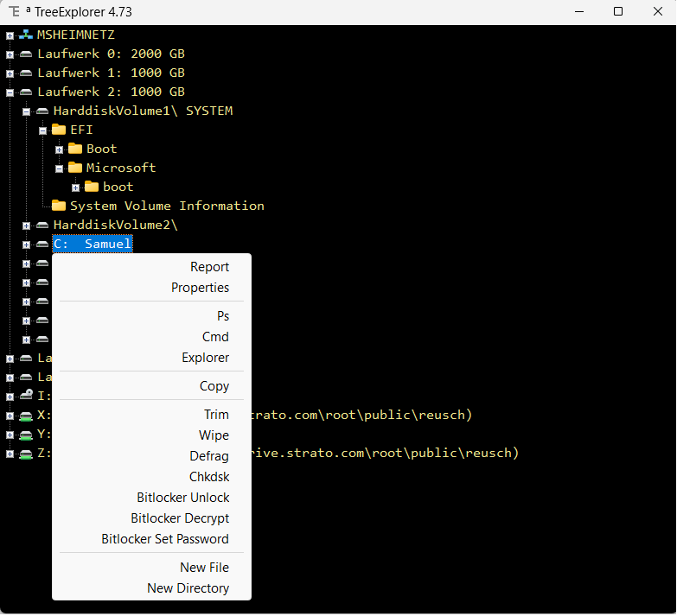This screenshot has height=616, width=677.
Task: Click the Microsoft folder icon
Action: point(75,168)
